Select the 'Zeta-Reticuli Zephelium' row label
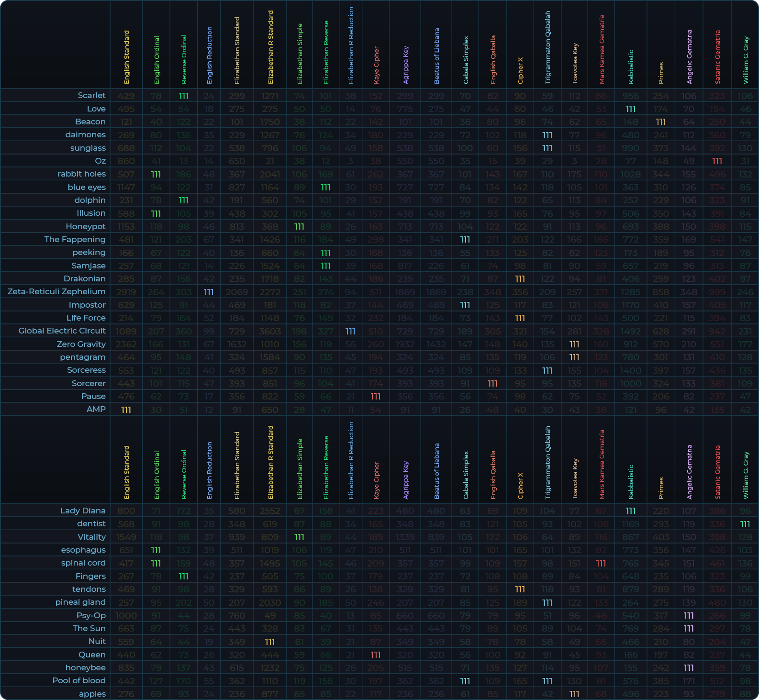 (x=56, y=291)
